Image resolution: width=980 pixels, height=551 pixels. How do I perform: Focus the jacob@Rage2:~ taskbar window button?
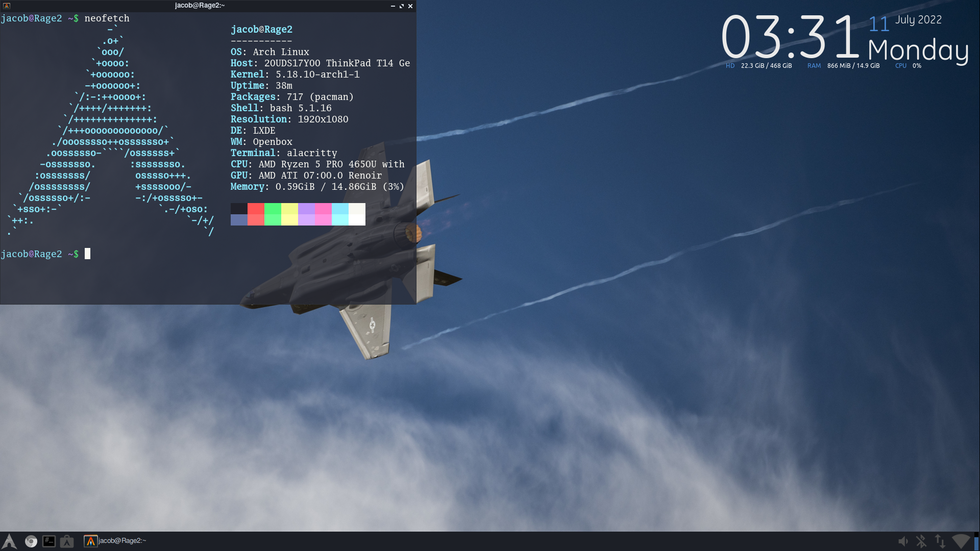pyautogui.click(x=115, y=541)
